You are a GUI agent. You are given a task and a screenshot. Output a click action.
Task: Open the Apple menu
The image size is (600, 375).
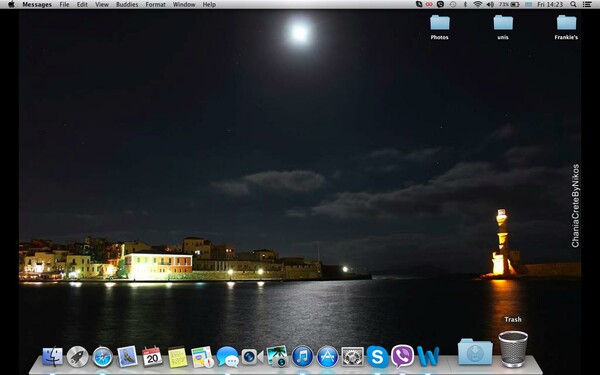click(11, 5)
